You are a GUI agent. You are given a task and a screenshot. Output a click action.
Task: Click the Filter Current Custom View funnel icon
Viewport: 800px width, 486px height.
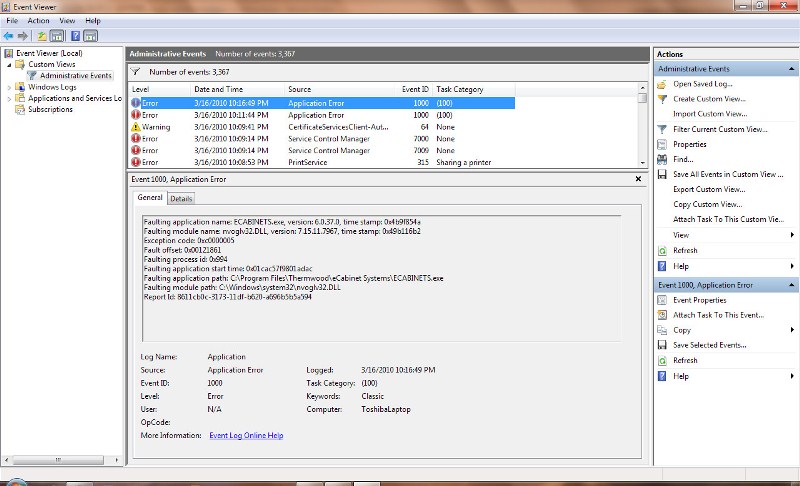pyautogui.click(x=662, y=130)
